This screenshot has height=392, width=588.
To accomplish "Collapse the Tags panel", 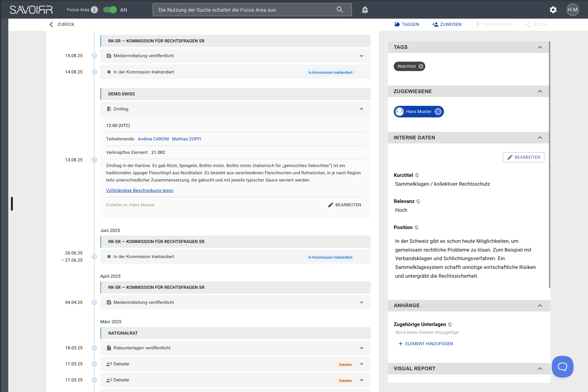I will 540,47.
